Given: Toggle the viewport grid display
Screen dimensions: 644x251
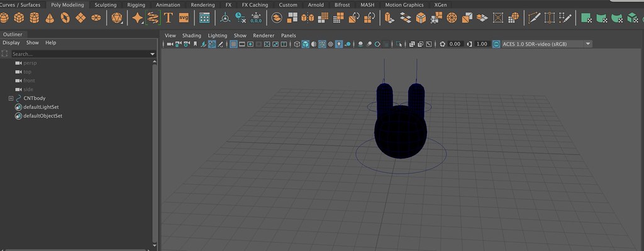Looking at the screenshot, I should point(233,44).
